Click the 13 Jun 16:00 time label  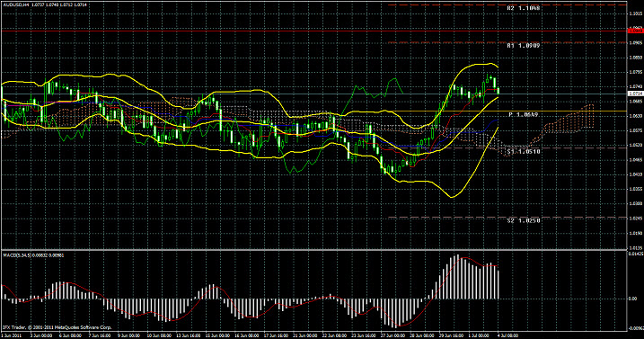point(189,335)
